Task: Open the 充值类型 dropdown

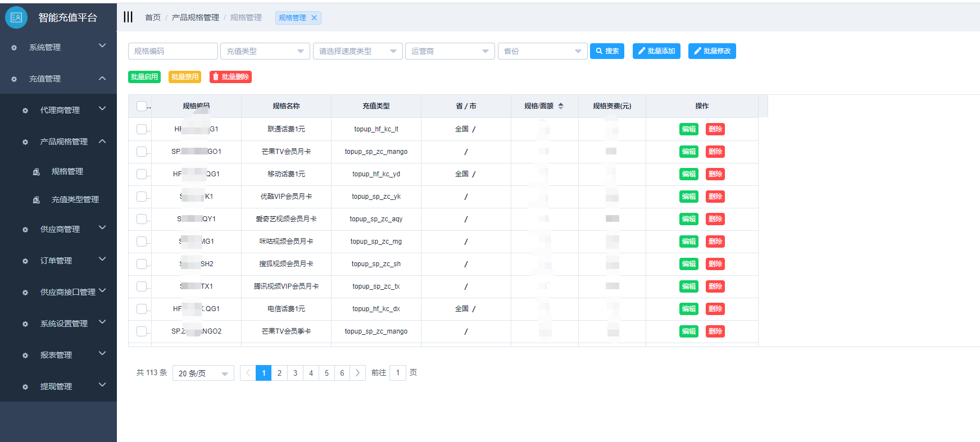Action: 265,51
